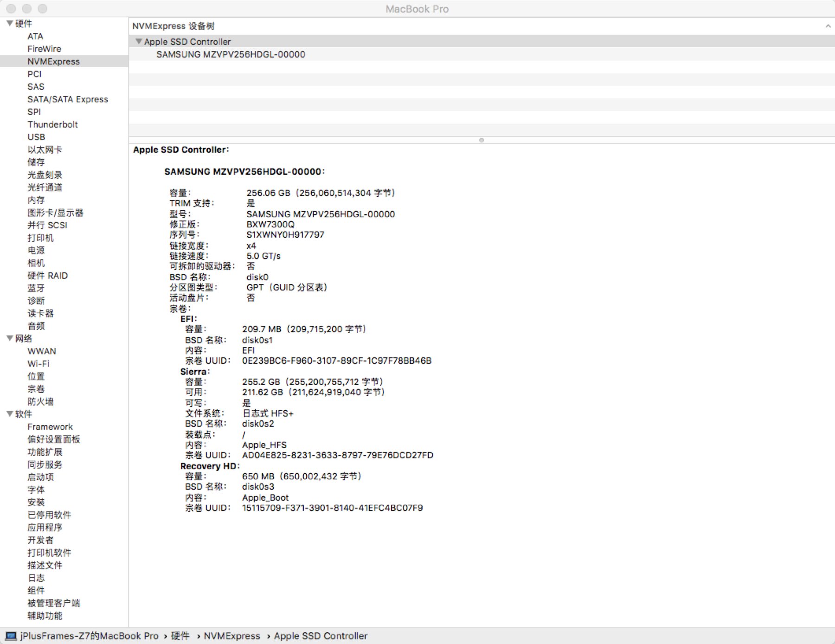Select 安装 in the sidebar
This screenshot has width=835, height=644.
click(x=36, y=502)
